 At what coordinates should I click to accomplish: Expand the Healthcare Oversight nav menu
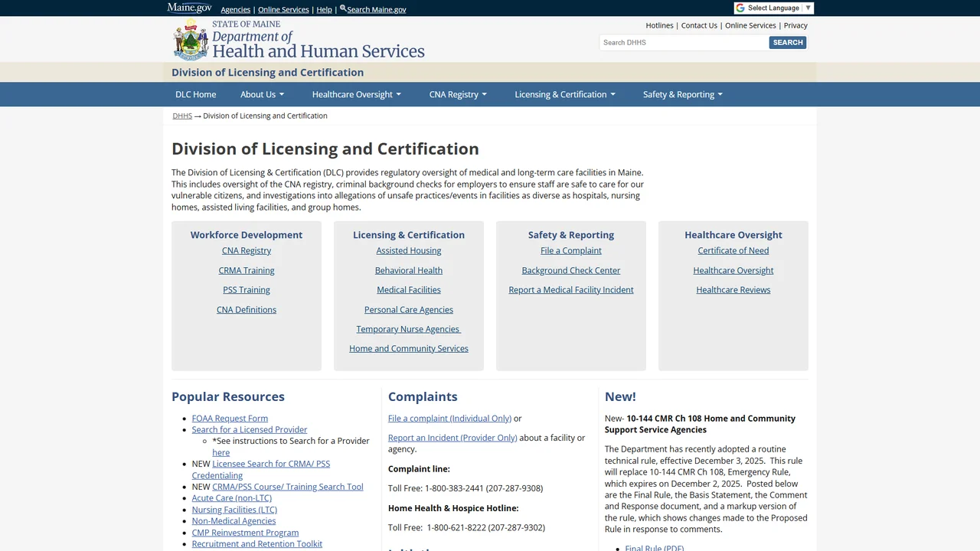pos(357,94)
